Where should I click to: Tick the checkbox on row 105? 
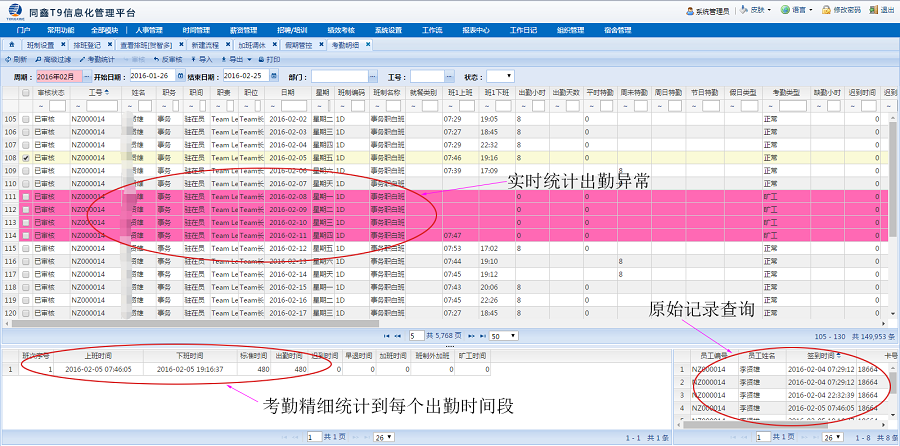(x=26, y=118)
